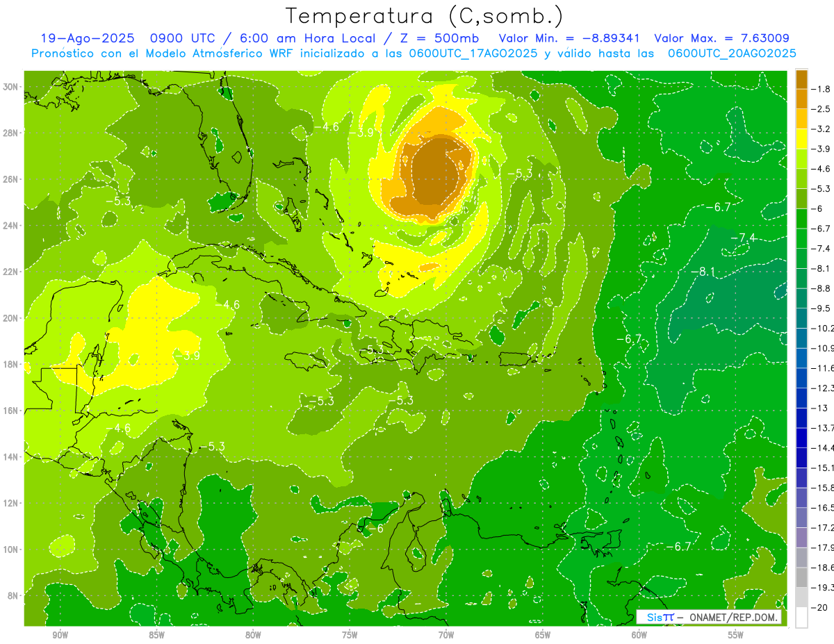Image resolution: width=834 pixels, height=644 pixels.
Task: Click the '75W' longitude axis label
Action: [350, 635]
